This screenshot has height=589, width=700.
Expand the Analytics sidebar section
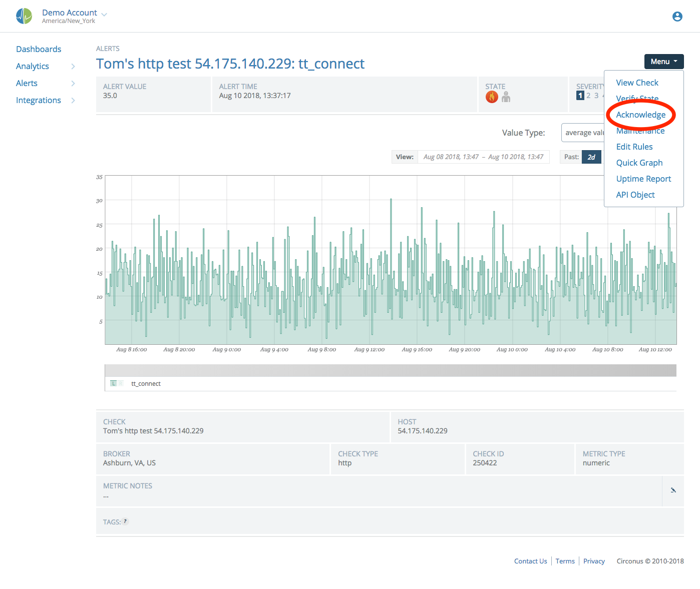pos(73,67)
